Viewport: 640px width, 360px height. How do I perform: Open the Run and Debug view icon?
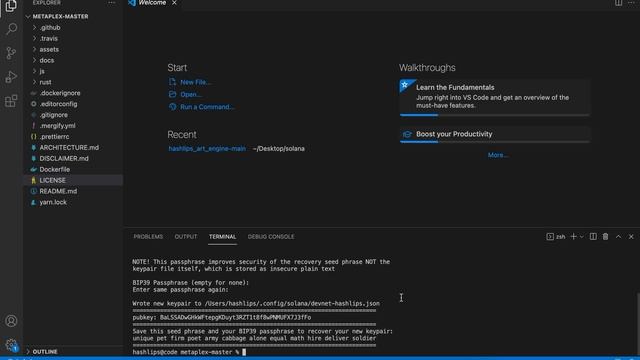(x=11, y=77)
